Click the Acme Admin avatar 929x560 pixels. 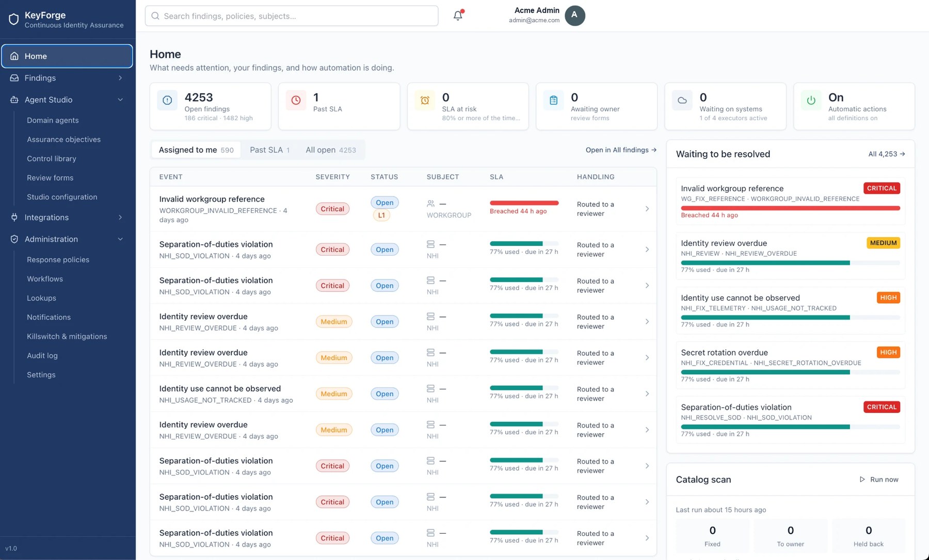pos(574,15)
